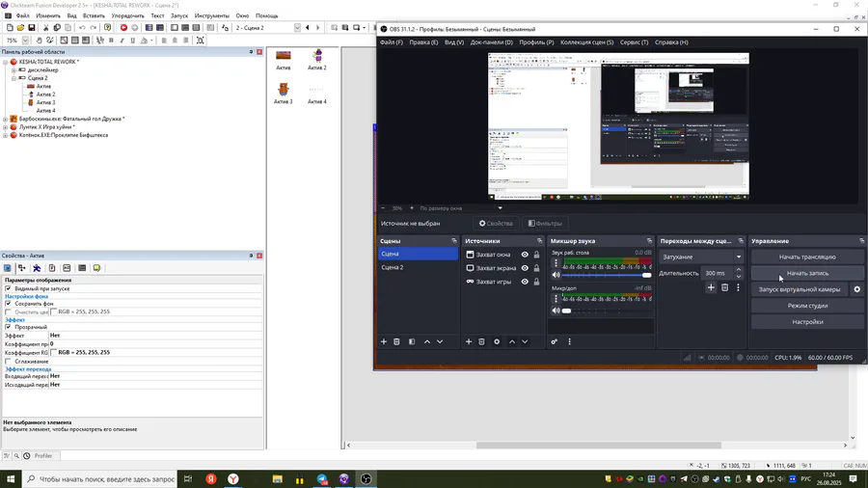Click the Studio mode button
The width and height of the screenshot is (868, 488).
[807, 306]
